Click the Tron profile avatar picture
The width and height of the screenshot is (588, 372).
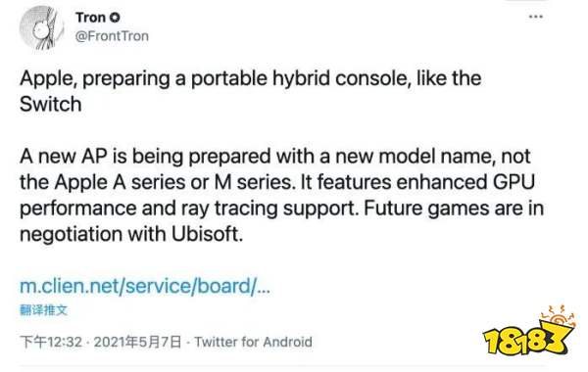41,28
